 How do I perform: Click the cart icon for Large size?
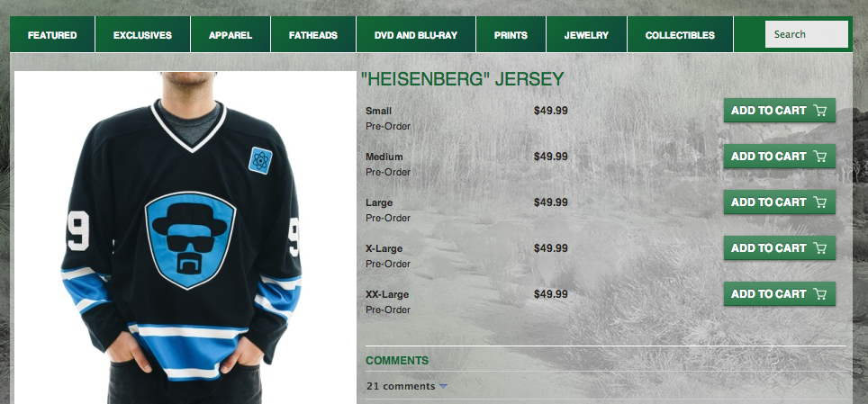(820, 202)
